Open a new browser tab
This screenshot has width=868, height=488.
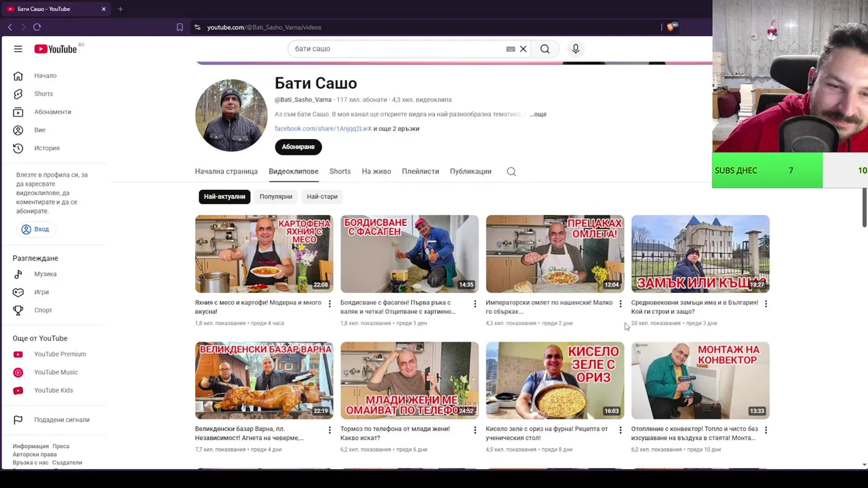[120, 9]
